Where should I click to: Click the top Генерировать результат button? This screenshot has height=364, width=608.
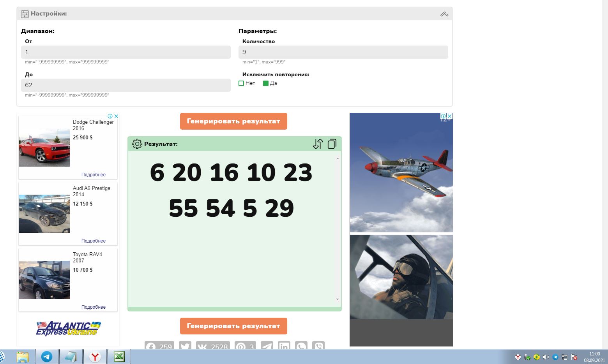point(233,121)
